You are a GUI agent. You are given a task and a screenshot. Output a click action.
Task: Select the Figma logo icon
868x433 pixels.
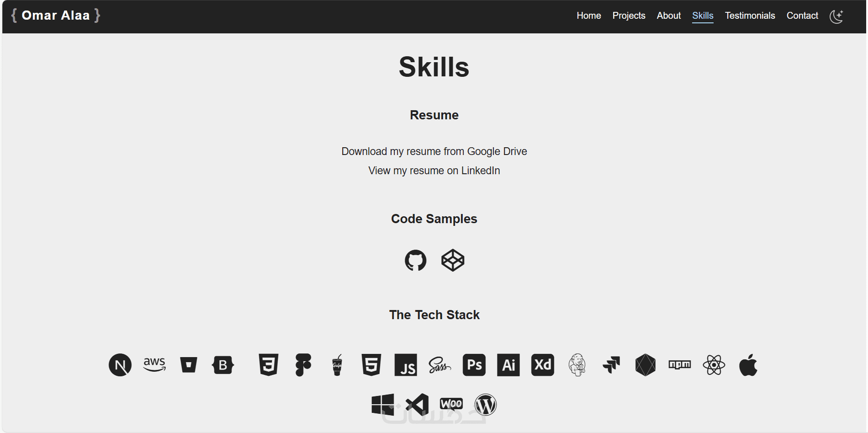pyautogui.click(x=303, y=365)
